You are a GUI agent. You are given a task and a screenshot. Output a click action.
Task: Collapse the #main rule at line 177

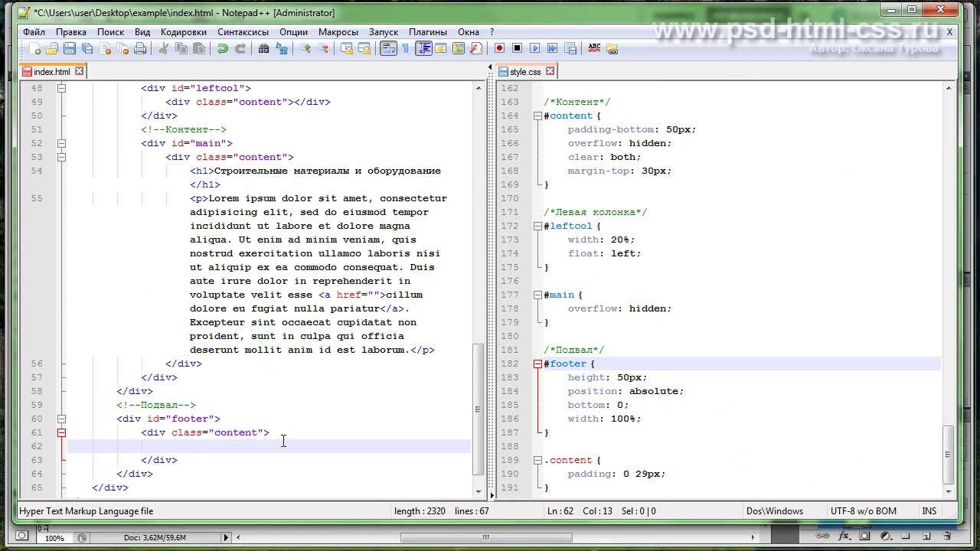click(x=537, y=295)
